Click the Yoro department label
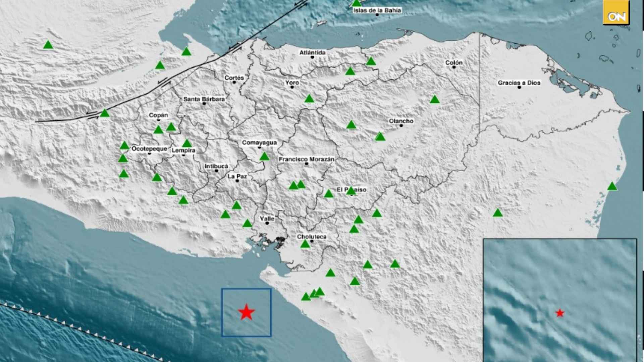Viewport: 644px width, 362px height. click(292, 82)
